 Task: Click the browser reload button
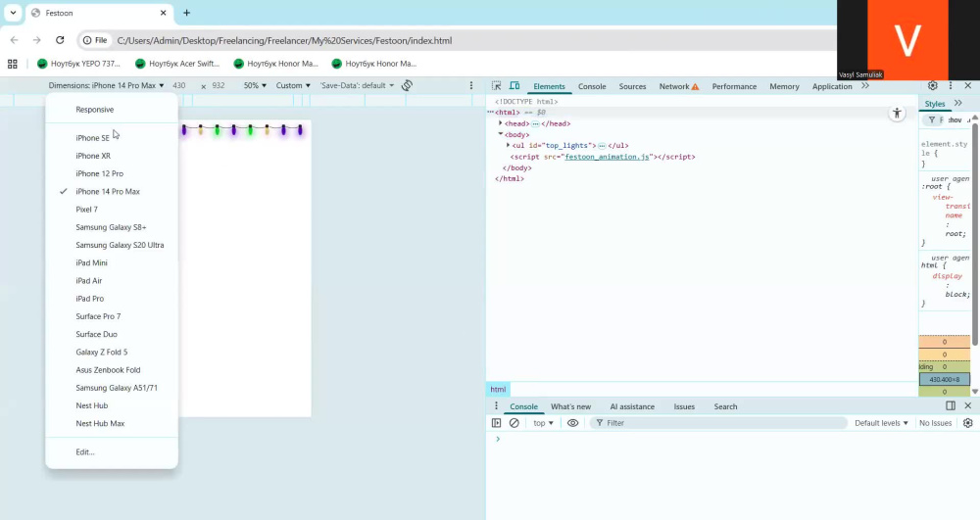[x=60, y=40]
